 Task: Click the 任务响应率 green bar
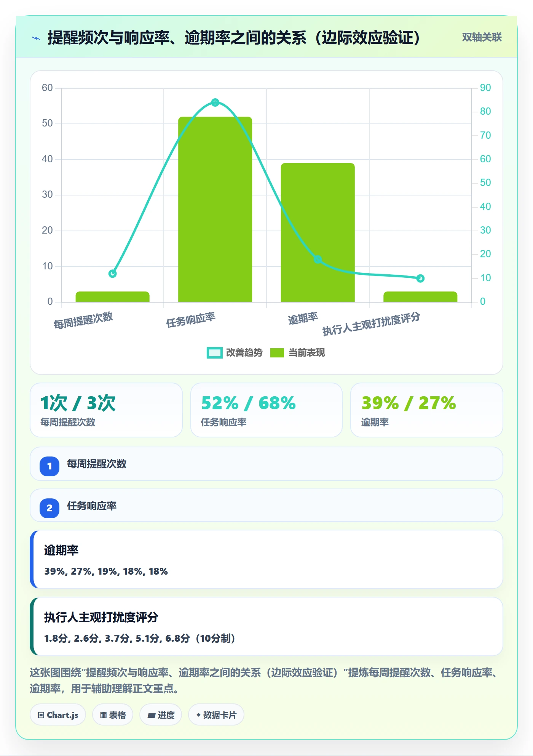[215, 209]
